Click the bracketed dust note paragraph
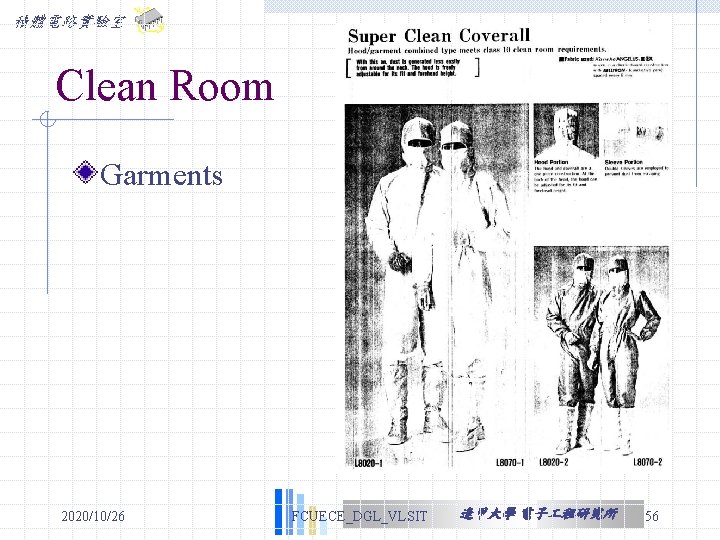This screenshot has height=540, width=720. point(412,68)
